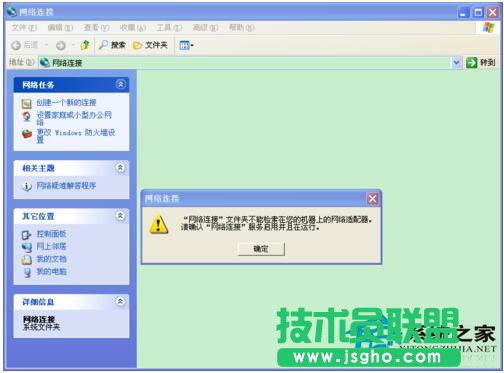Open the 高级(N) menu
The width and height of the screenshot is (504, 373).
(205, 28)
